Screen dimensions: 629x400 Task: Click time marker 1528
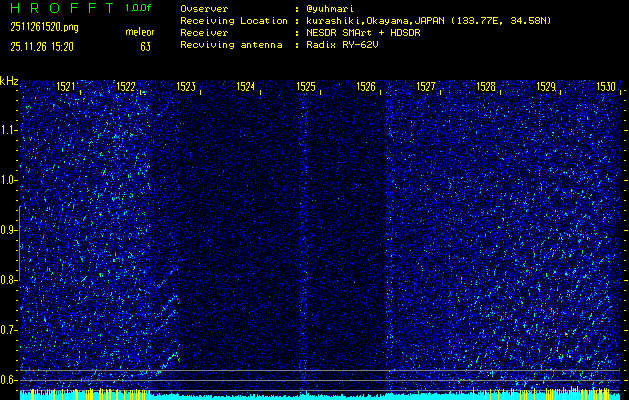tap(486, 86)
